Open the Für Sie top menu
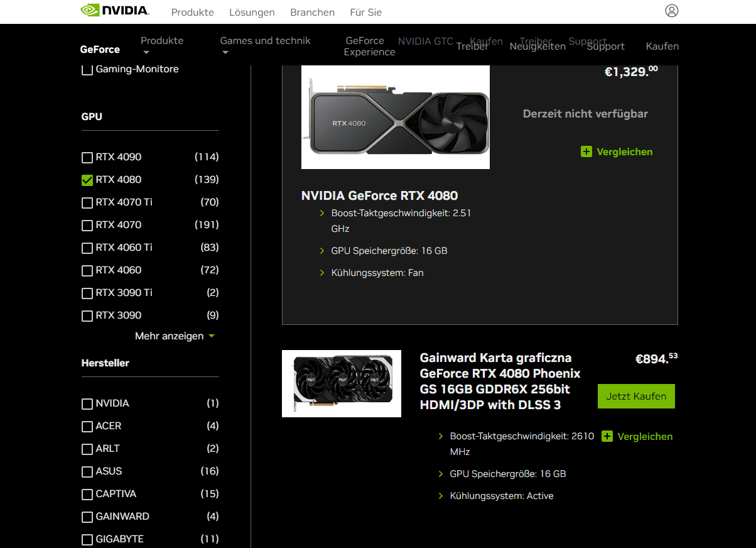 click(x=365, y=12)
